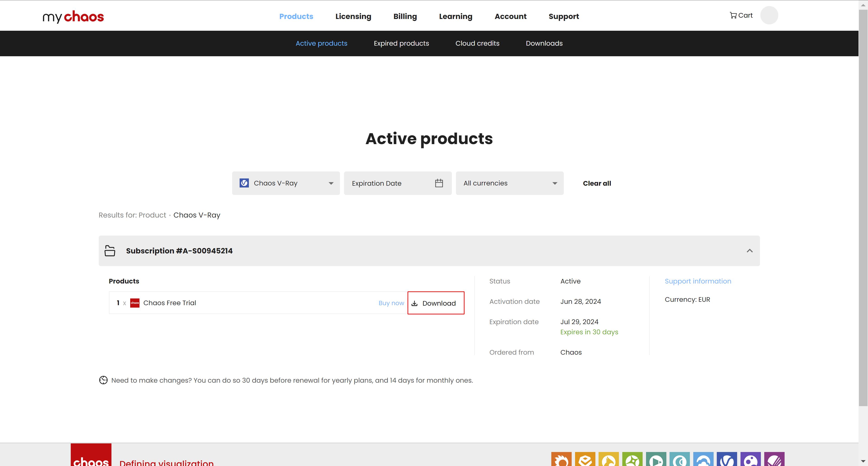The width and height of the screenshot is (868, 466).
Task: Open the Licensing menu
Action: 353,16
